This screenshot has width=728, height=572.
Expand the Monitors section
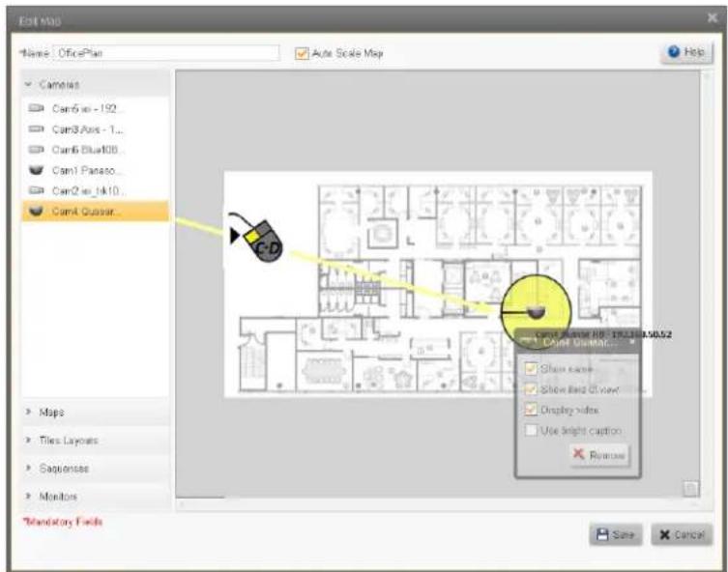coord(96,496)
